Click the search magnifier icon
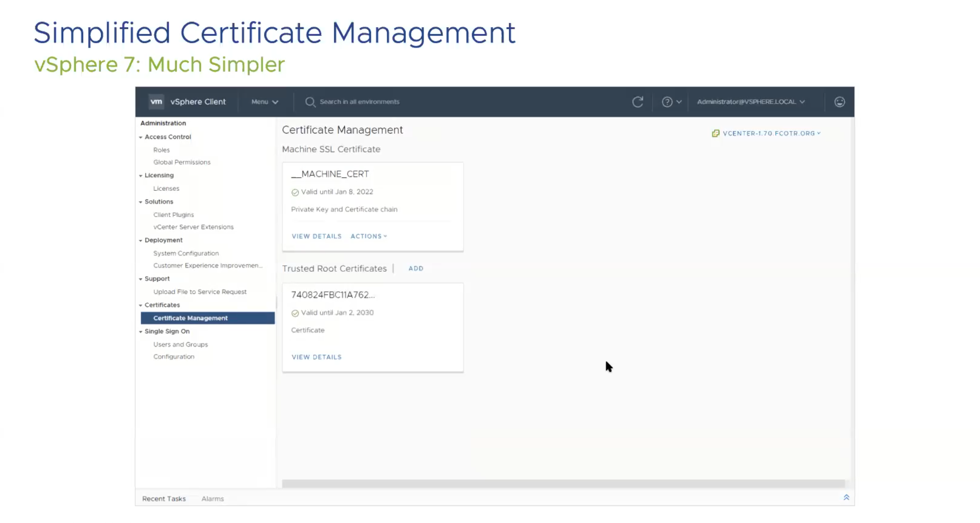 310,102
